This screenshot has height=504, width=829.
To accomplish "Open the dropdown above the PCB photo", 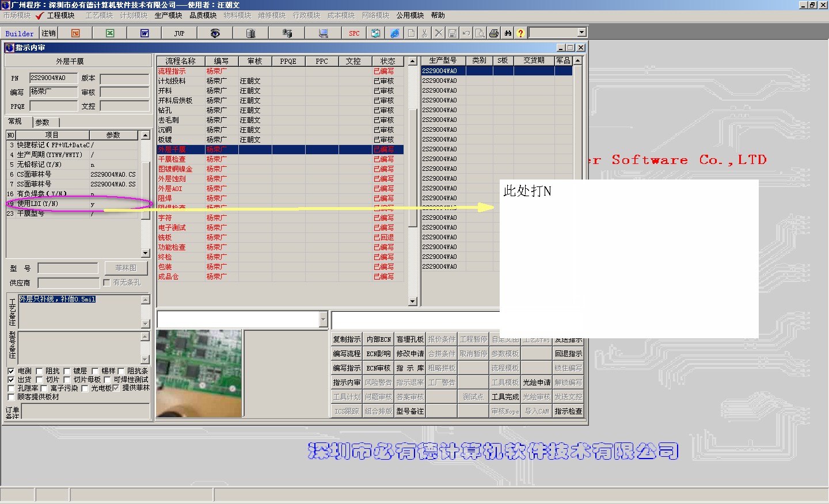I will [323, 319].
